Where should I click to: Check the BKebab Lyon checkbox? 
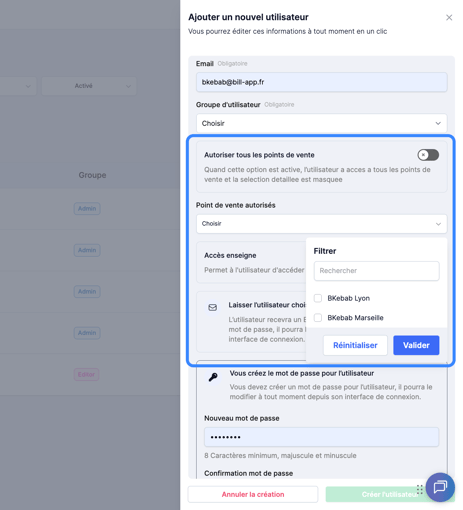coord(318,298)
